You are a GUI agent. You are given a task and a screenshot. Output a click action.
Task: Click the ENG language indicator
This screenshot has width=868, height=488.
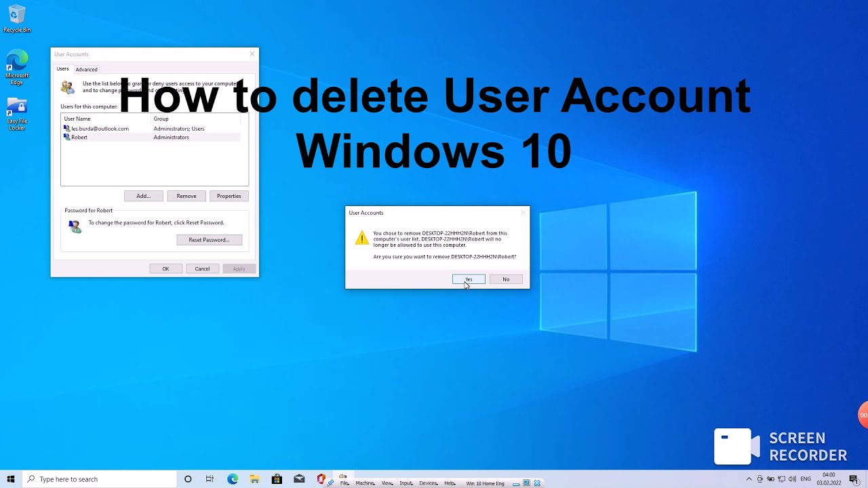(x=806, y=479)
